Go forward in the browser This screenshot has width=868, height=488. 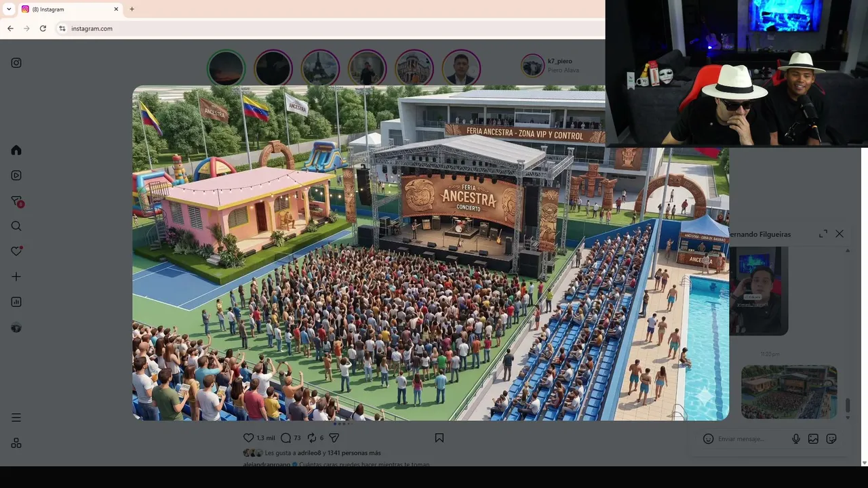pyautogui.click(x=26, y=28)
